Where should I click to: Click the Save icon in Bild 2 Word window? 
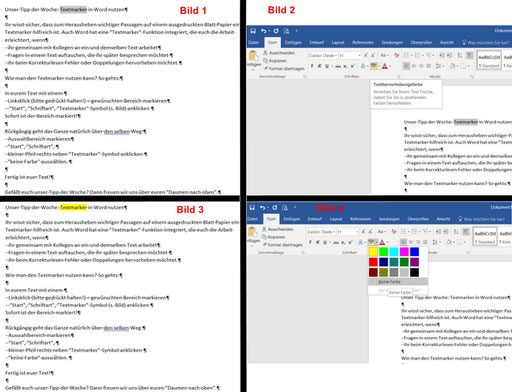click(x=253, y=31)
